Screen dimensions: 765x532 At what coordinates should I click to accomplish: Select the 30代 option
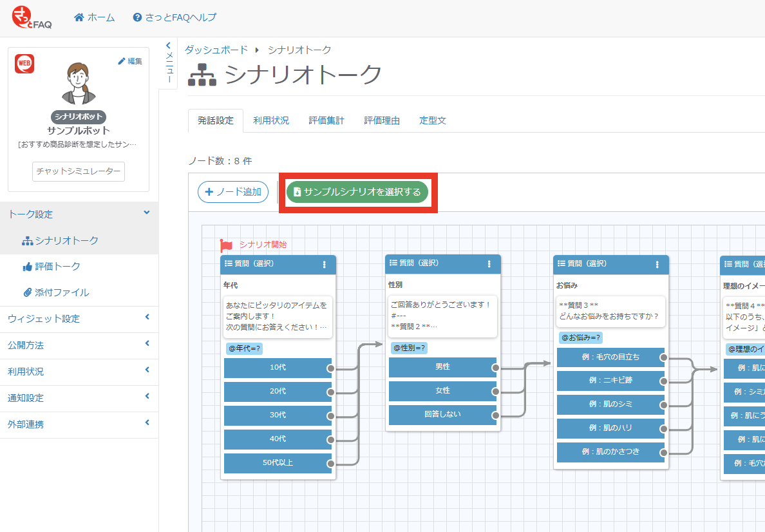[278, 415]
